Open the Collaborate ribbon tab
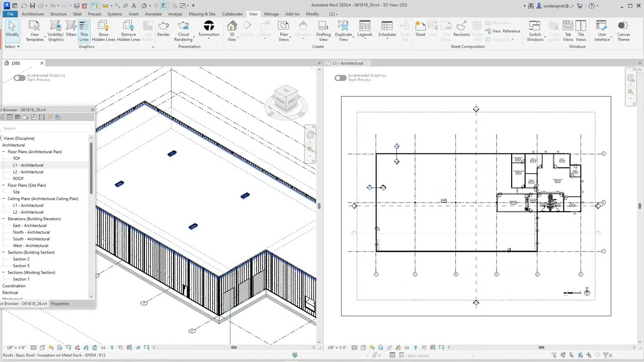 pyautogui.click(x=232, y=14)
